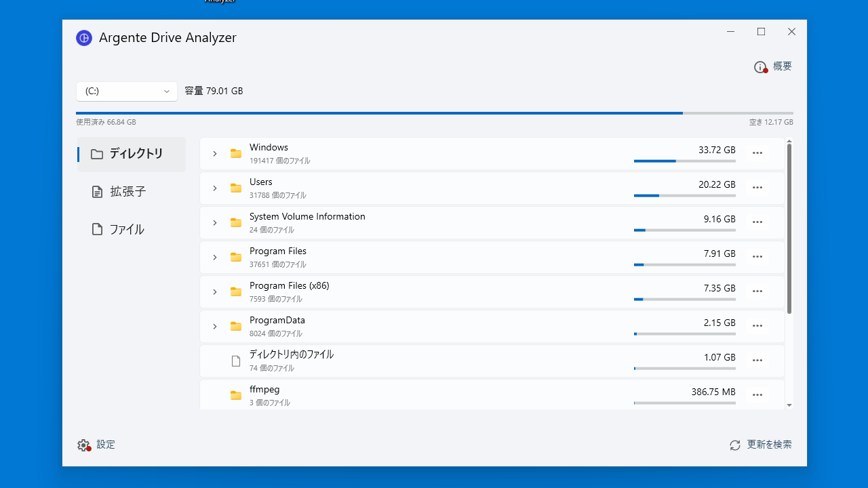Switch to the 拡張子 tab
The height and width of the screenshot is (488, 868).
tap(132, 192)
